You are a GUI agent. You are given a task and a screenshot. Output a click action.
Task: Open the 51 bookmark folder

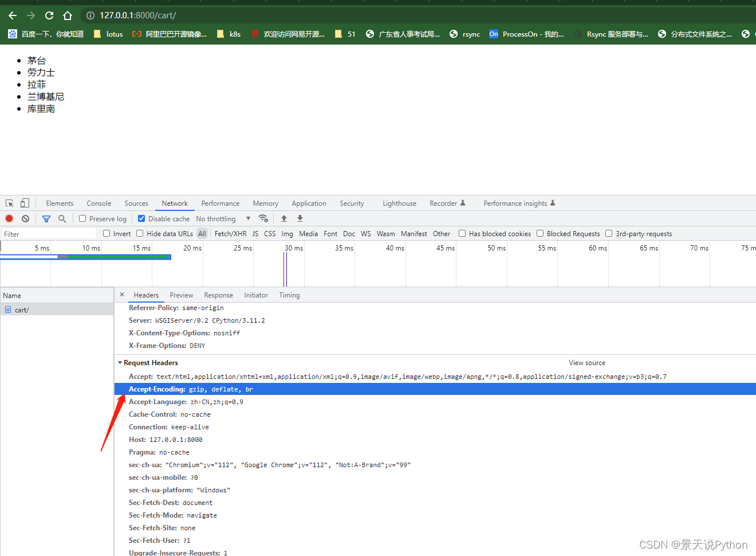tap(345, 34)
